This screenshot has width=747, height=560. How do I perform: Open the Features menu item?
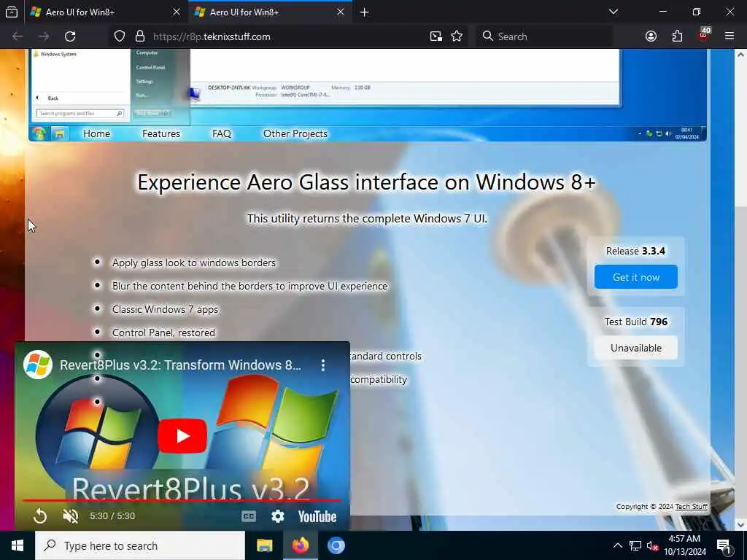[x=161, y=134]
